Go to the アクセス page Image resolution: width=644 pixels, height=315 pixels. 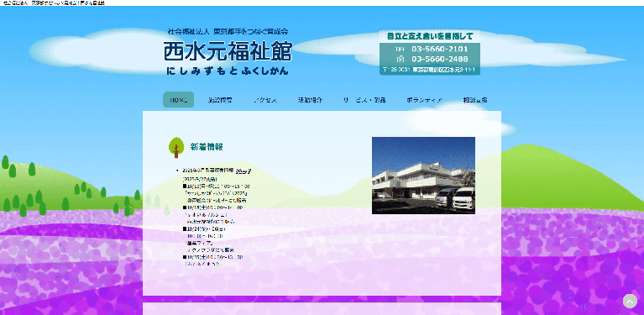click(x=265, y=100)
